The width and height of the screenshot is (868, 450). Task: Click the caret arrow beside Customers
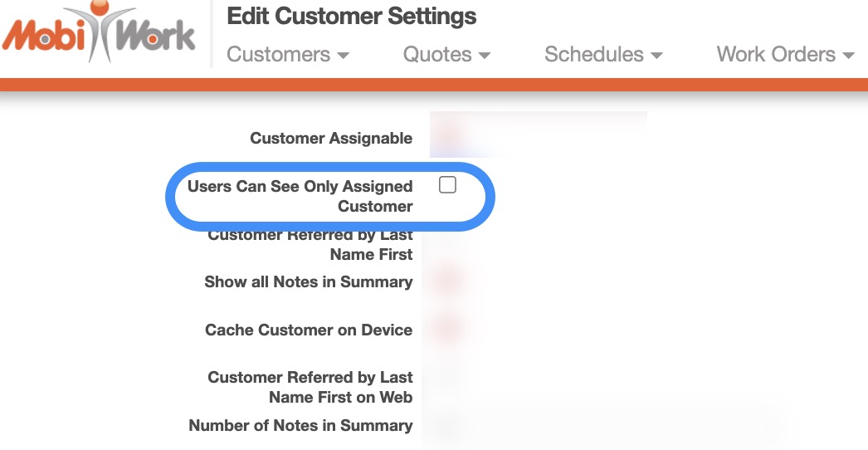(343, 56)
